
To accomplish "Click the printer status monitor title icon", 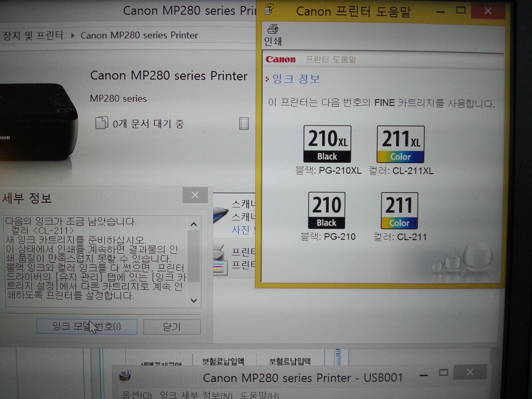I will (x=125, y=376).
